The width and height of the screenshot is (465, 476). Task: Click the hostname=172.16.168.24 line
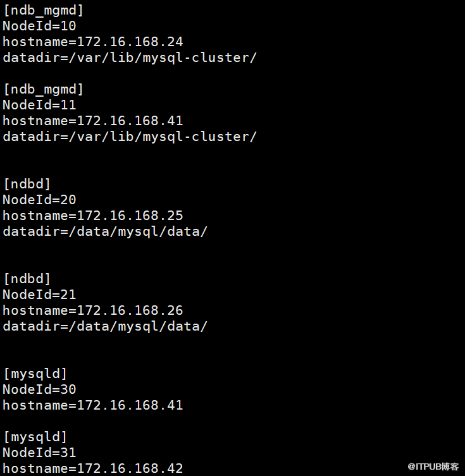[x=92, y=42]
